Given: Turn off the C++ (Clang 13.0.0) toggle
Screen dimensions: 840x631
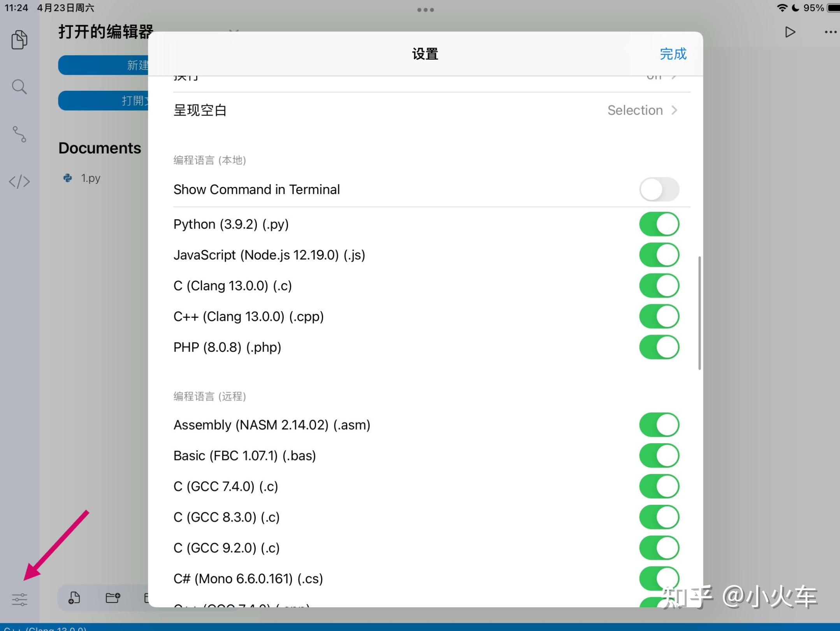Looking at the screenshot, I should (659, 316).
